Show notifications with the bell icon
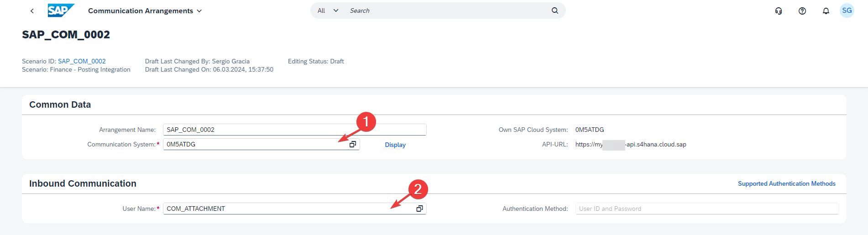868x235 pixels. [x=826, y=11]
